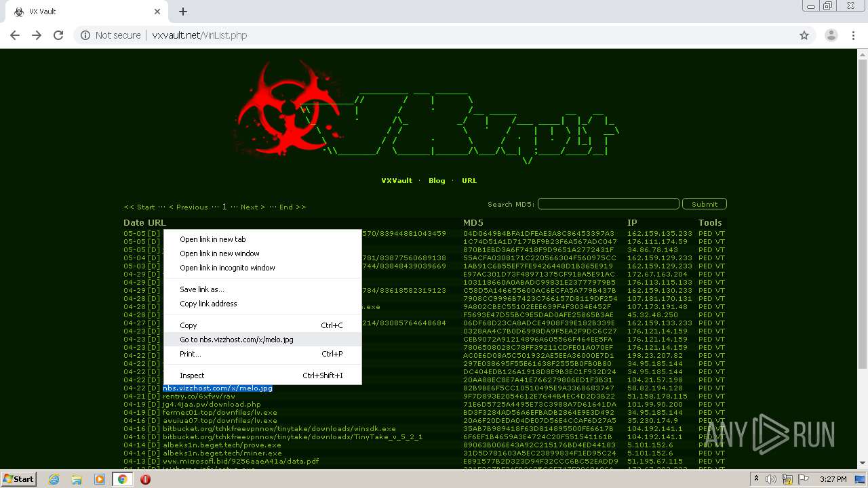Click the VT link in the 51.158.178.115 row
This screenshot has width=868, height=488.
point(720,396)
